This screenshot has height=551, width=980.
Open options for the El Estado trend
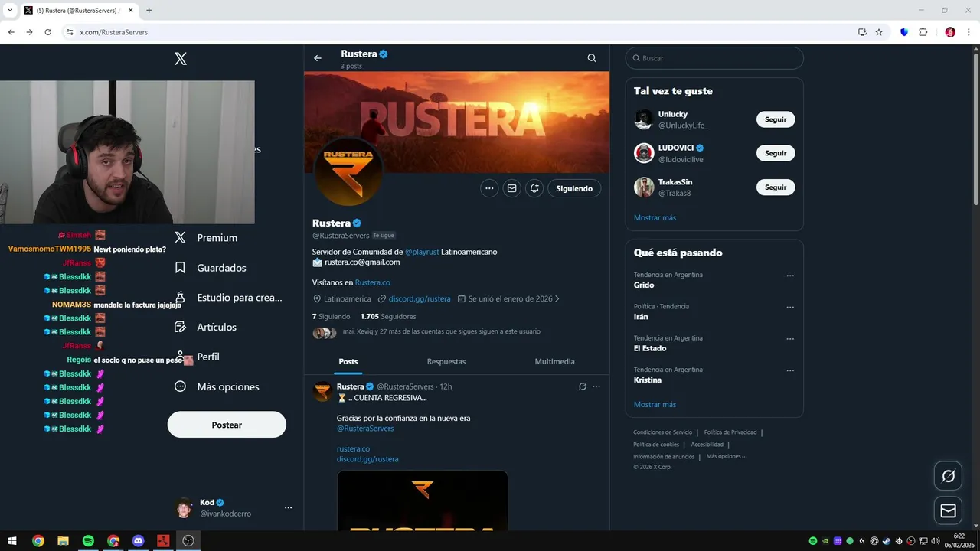[x=790, y=339]
